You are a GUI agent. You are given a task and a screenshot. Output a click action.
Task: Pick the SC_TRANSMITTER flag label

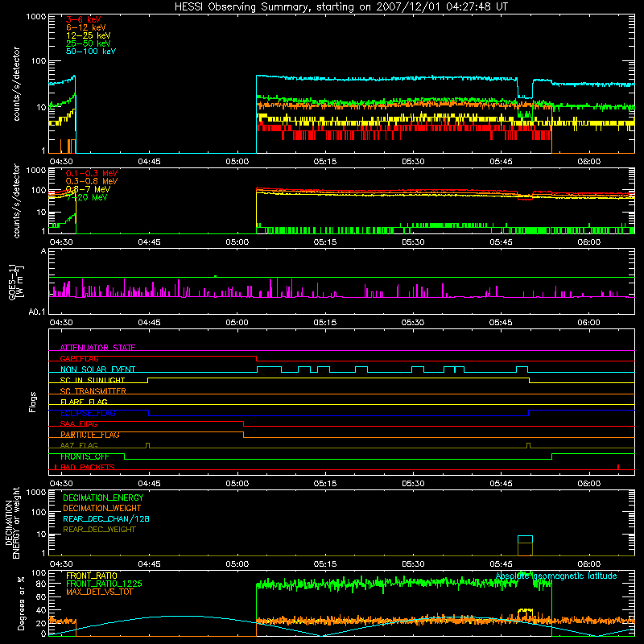(x=93, y=391)
